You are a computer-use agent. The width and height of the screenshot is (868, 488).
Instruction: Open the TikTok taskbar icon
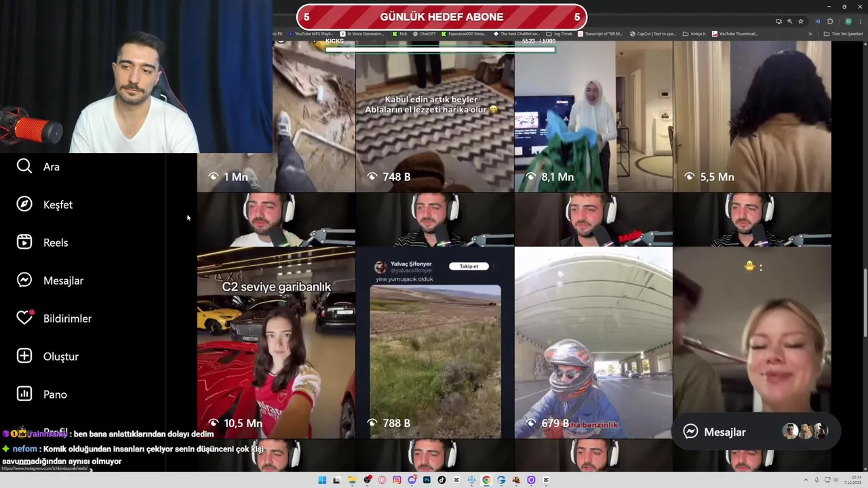(441, 480)
